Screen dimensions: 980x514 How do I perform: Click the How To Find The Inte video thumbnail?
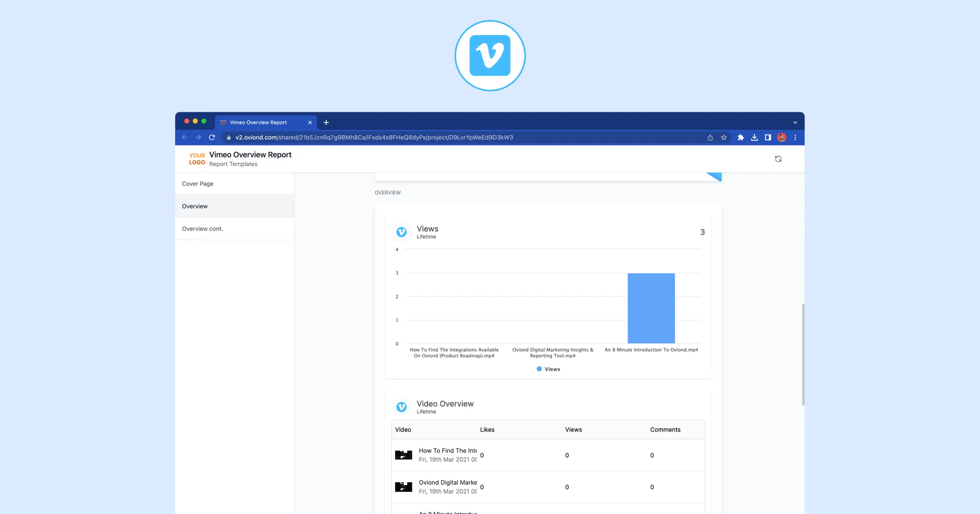(403, 455)
